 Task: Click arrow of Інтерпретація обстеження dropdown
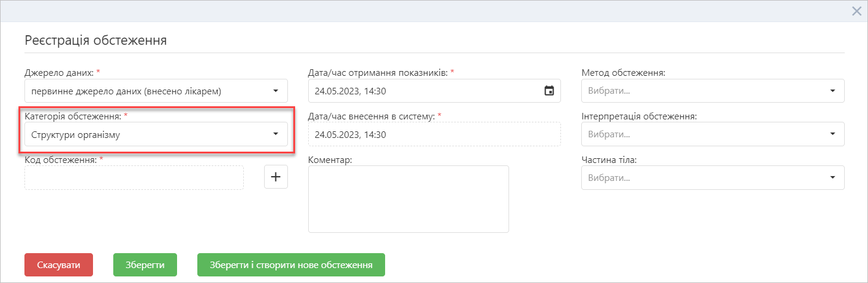point(832,134)
